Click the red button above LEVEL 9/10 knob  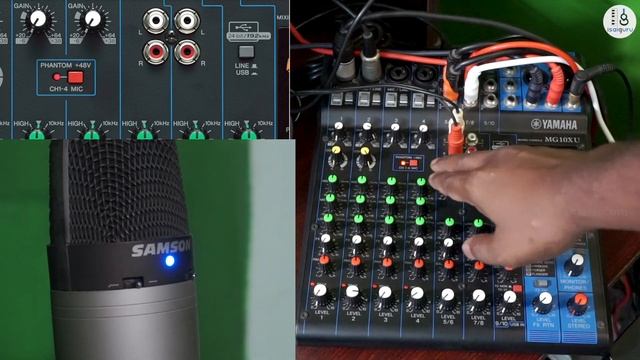click(517, 289)
